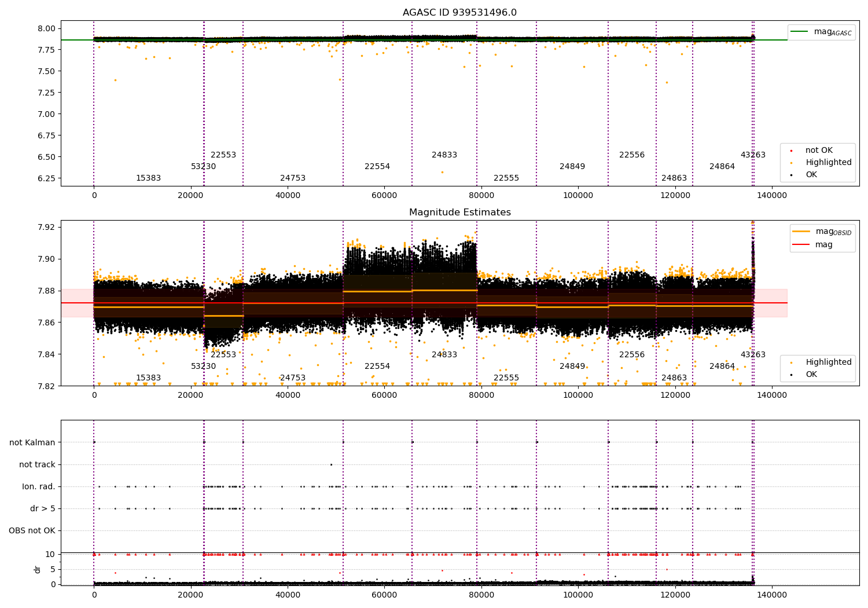Click obsid label 22555 in Magnitude Estimates plot
Viewport: 868px width, 608px height.
tap(506, 378)
